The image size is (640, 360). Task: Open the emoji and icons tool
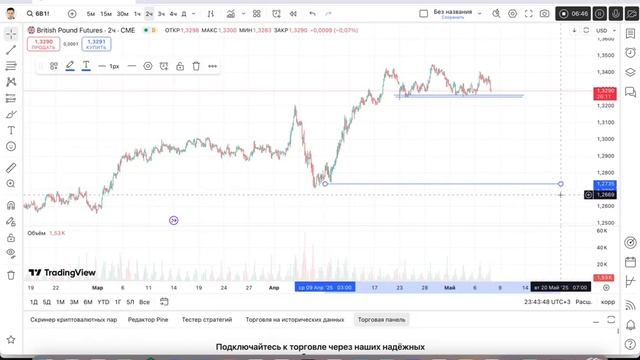coord(11,147)
